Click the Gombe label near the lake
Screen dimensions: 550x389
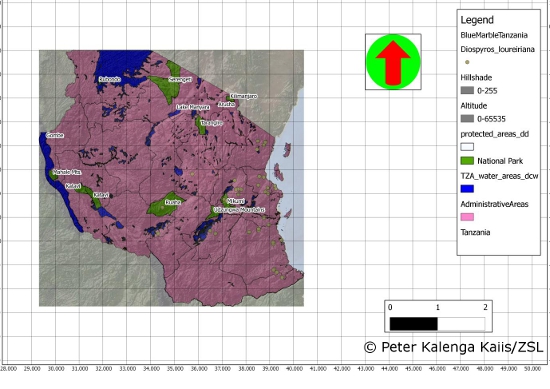pos(55,135)
